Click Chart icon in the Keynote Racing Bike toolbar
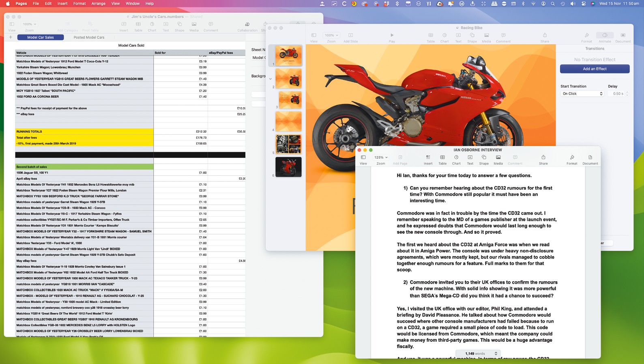The image size is (644, 364). click(444, 37)
